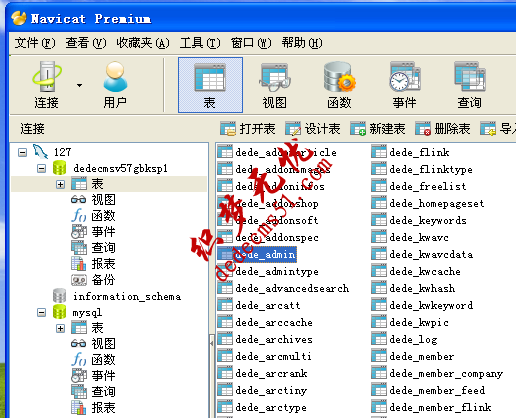The width and height of the screenshot is (516, 418).
Task: Select the dede_log table
Action: pyautogui.click(x=404, y=340)
